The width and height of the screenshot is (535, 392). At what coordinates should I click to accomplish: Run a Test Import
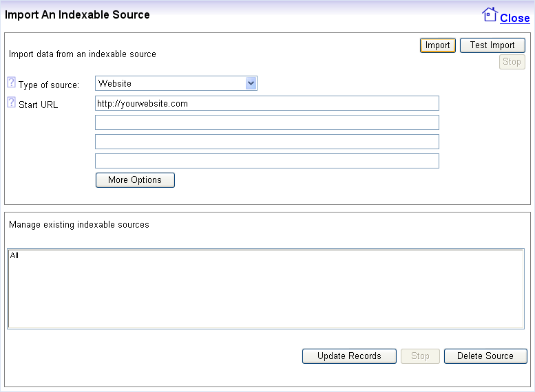pyautogui.click(x=492, y=45)
